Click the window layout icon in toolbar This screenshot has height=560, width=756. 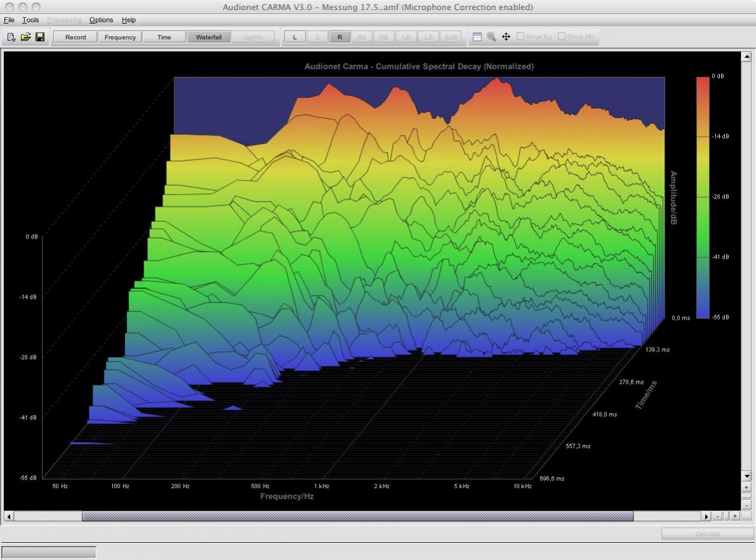tap(477, 37)
